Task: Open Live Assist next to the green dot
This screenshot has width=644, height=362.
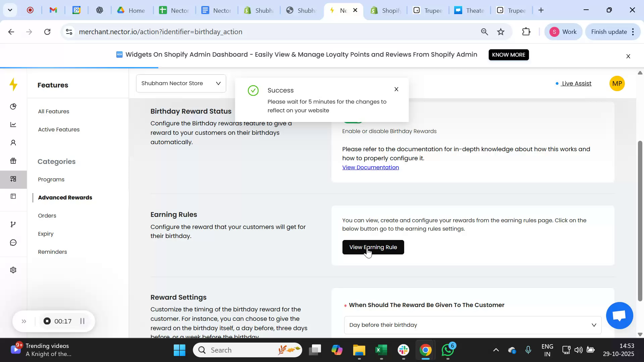Action: pos(576,83)
